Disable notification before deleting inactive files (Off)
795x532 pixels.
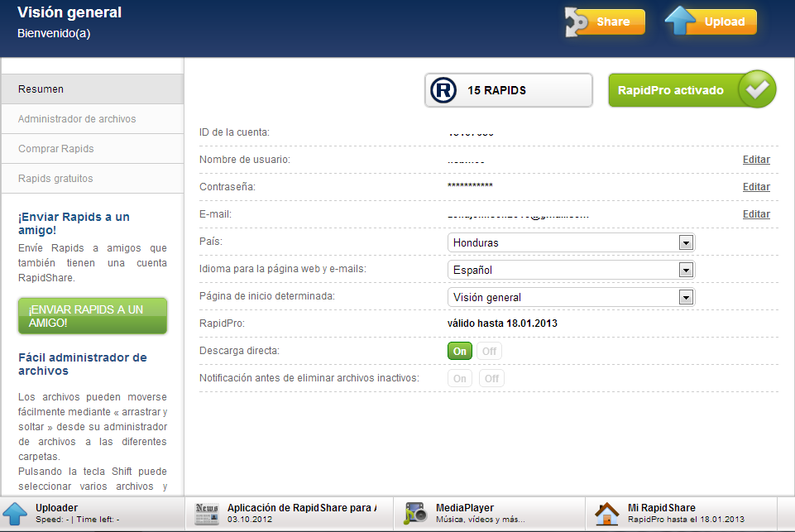(491, 378)
